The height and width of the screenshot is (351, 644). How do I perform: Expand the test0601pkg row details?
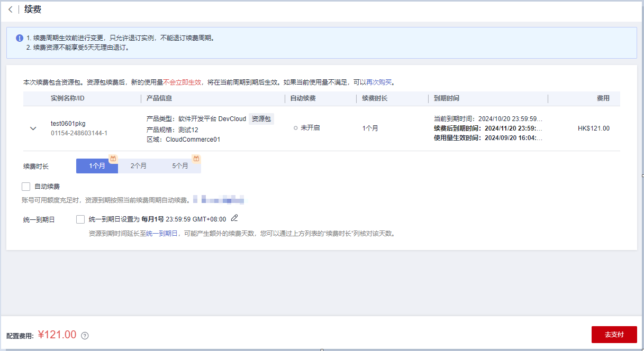(33, 128)
